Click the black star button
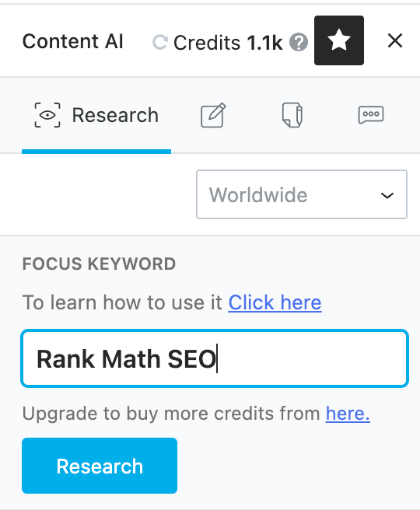This screenshot has width=420, height=510. tap(339, 40)
